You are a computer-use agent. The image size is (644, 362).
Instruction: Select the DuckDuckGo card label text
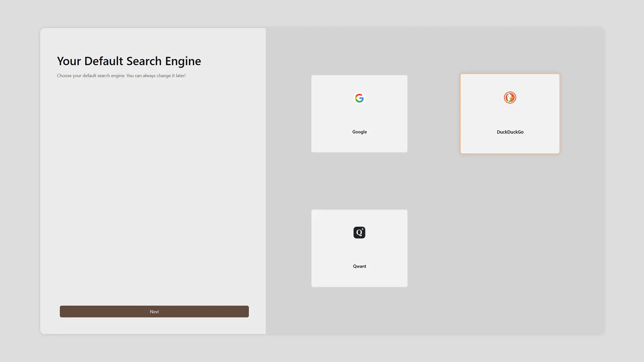pos(510,132)
